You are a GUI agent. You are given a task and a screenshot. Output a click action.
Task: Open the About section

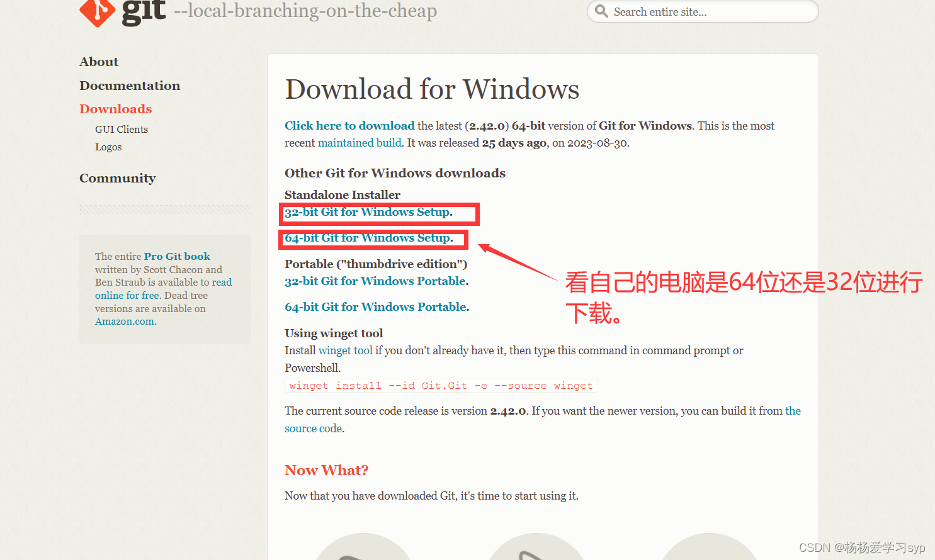point(99,62)
